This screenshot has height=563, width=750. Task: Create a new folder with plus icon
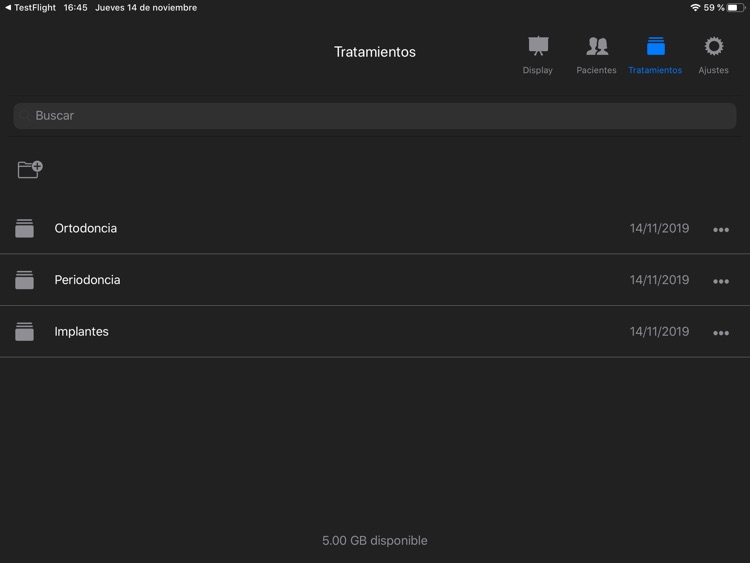(30, 169)
